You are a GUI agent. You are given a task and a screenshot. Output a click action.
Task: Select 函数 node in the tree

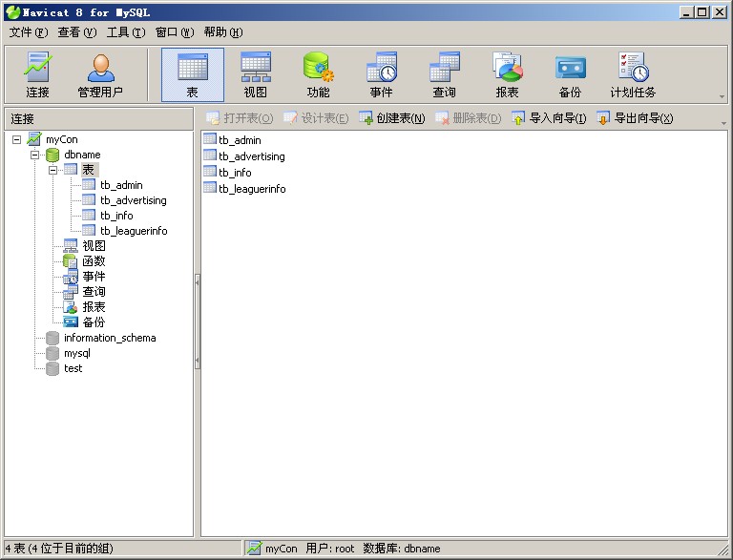pos(94,261)
